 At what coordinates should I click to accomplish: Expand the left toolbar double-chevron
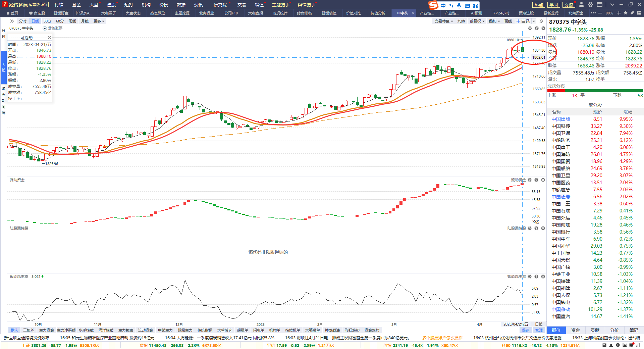pos(12,21)
